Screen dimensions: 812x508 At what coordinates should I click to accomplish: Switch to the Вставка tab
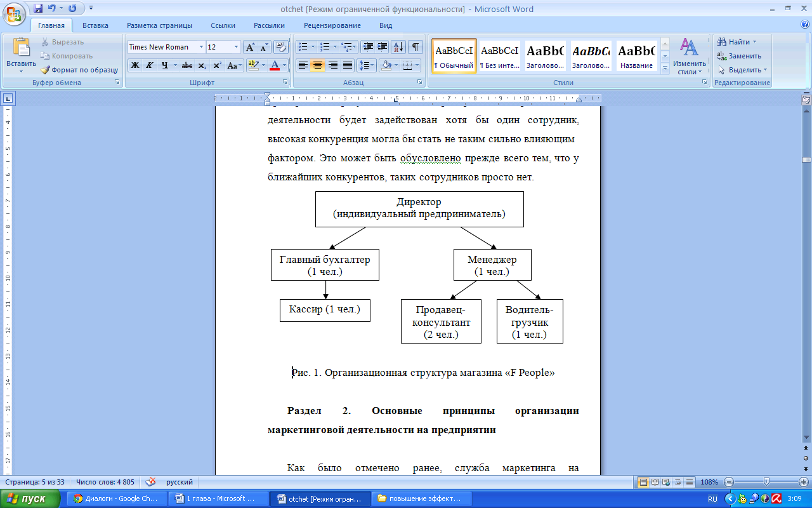coord(95,25)
